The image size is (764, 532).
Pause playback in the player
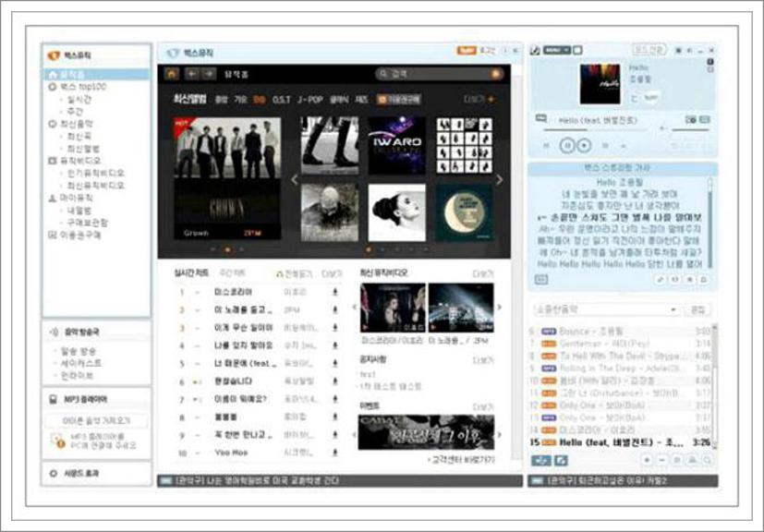[566, 145]
